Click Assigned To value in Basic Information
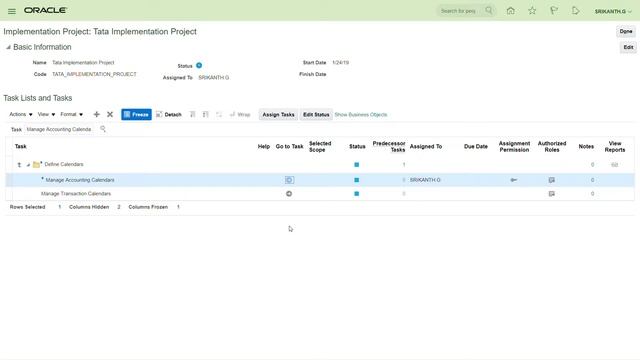 213,78
